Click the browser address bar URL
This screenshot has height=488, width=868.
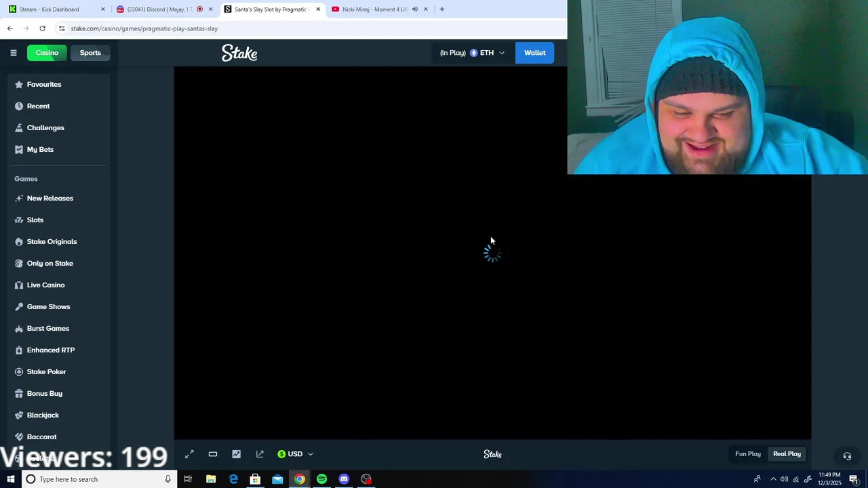(x=144, y=28)
